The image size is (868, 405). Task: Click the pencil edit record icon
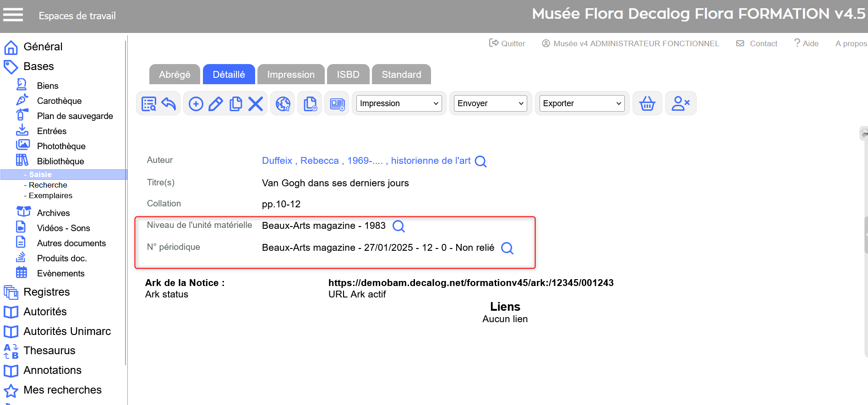coord(216,104)
